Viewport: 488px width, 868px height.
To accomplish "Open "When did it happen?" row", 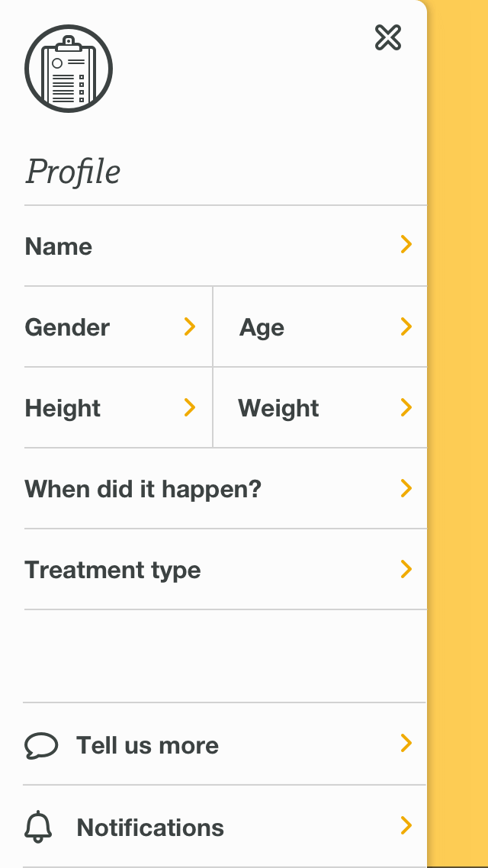I will click(143, 489).
